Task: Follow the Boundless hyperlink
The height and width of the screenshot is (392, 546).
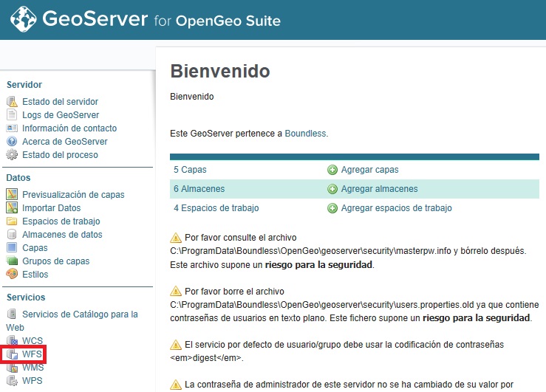Action: [305, 134]
